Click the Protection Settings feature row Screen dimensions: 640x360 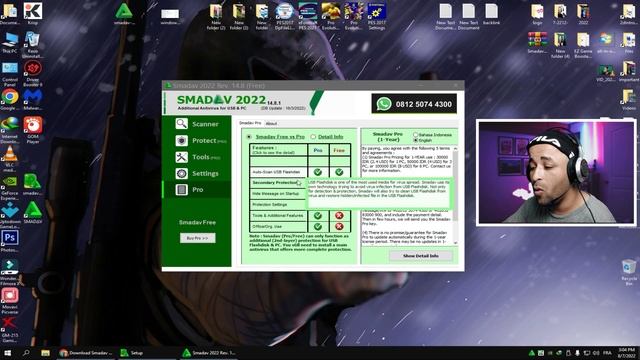coord(278,204)
